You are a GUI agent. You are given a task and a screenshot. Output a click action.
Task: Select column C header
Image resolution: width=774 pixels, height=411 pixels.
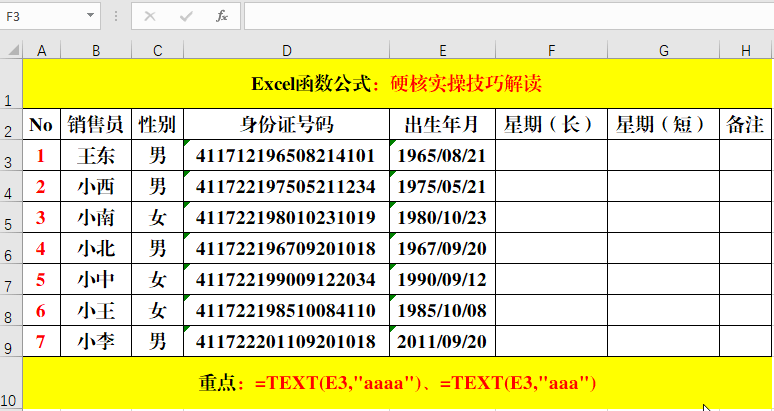pyautogui.click(x=157, y=50)
